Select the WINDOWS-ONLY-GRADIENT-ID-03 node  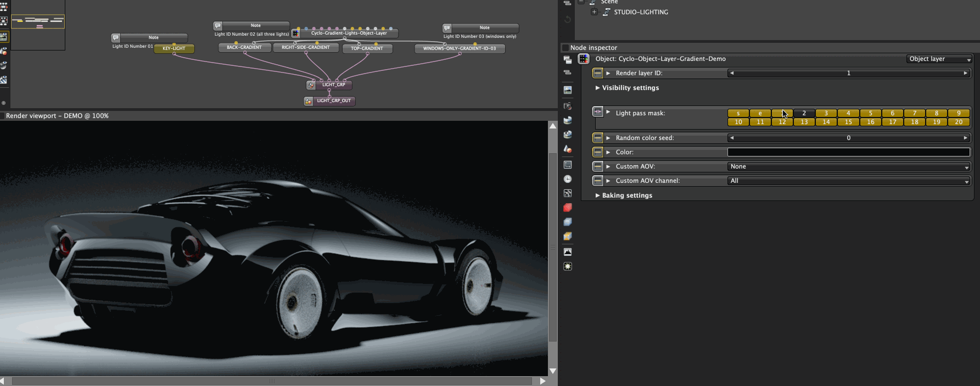[460, 48]
